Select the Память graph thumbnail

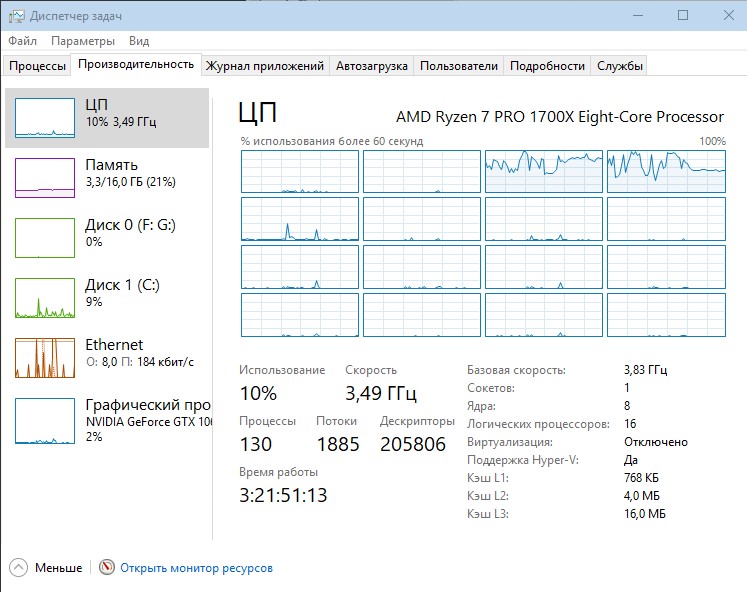click(45, 178)
